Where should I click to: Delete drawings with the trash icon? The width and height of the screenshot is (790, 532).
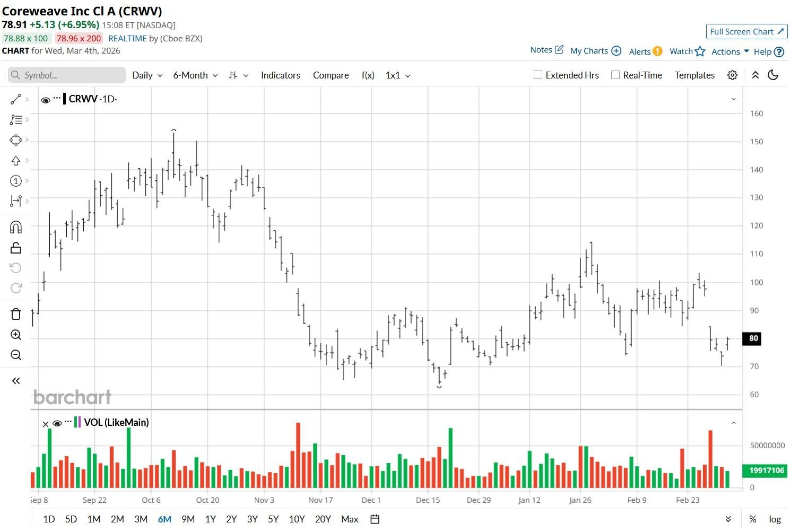(x=16, y=314)
